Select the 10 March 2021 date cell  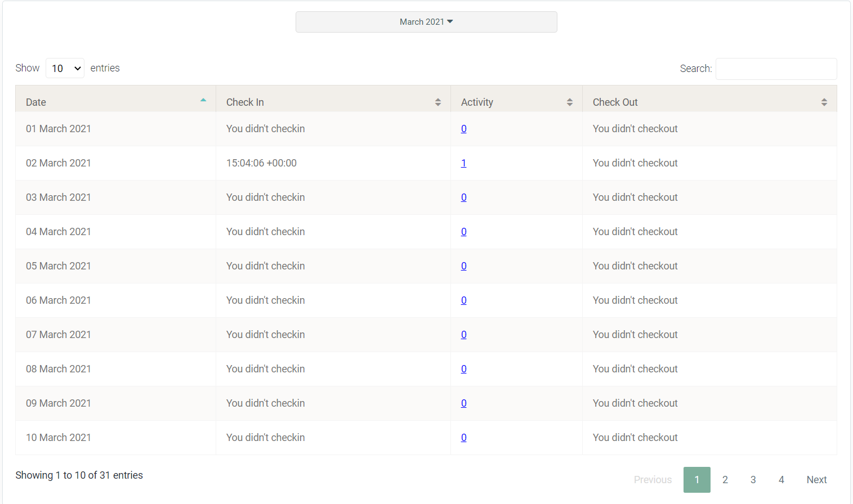coord(115,438)
